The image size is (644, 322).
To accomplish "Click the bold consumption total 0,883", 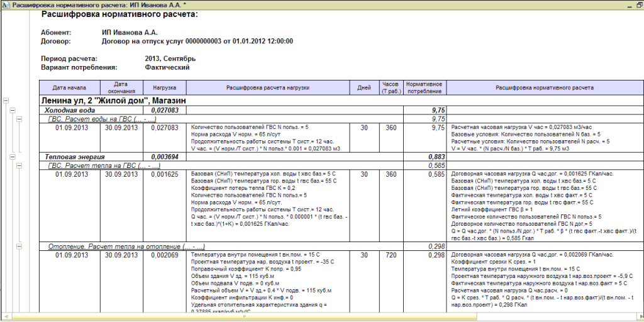I will pos(436,157).
